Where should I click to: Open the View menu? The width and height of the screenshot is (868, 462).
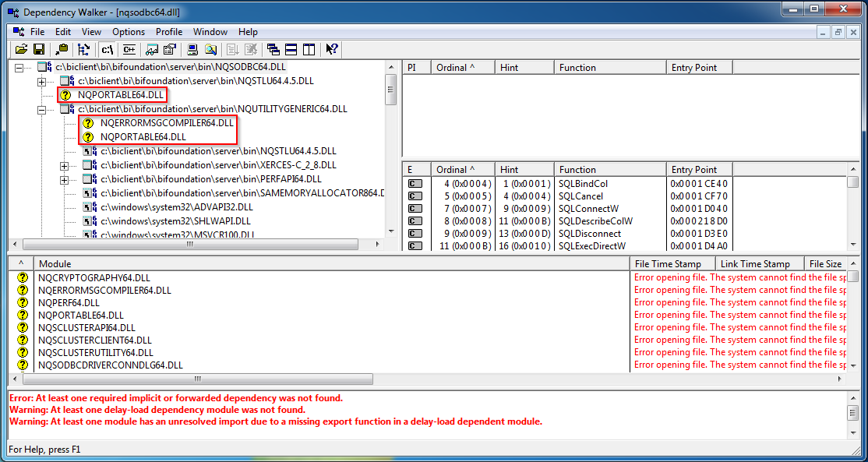pyautogui.click(x=91, y=31)
